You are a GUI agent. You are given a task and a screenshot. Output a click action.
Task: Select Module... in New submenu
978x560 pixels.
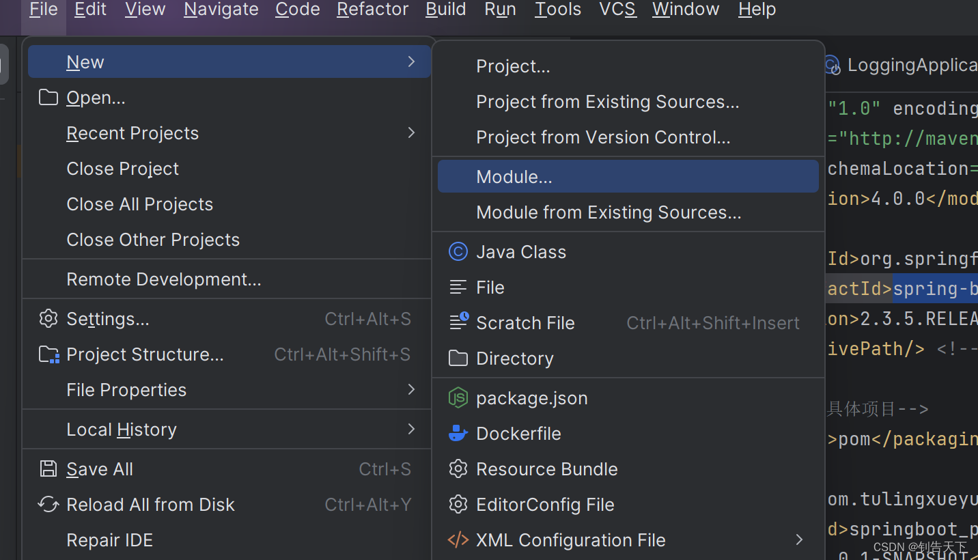[628, 177]
